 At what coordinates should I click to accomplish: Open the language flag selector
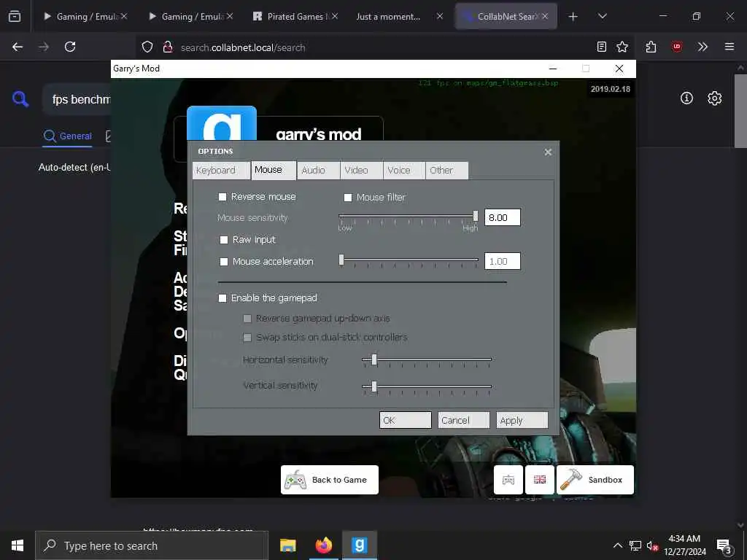click(540, 480)
